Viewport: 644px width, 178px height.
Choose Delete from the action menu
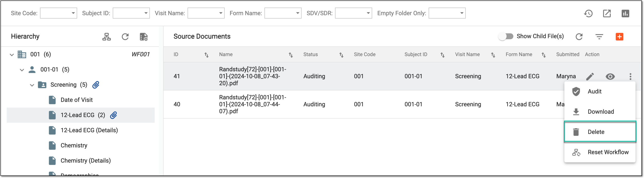coord(600,132)
